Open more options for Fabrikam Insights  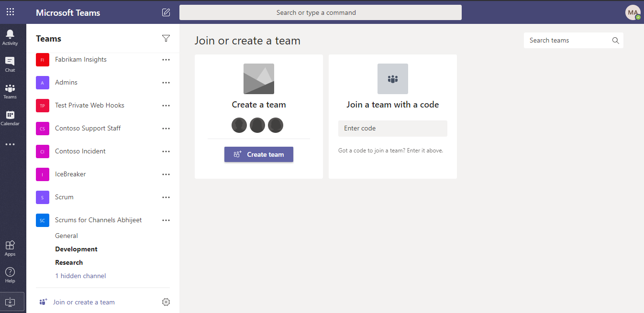point(166,60)
